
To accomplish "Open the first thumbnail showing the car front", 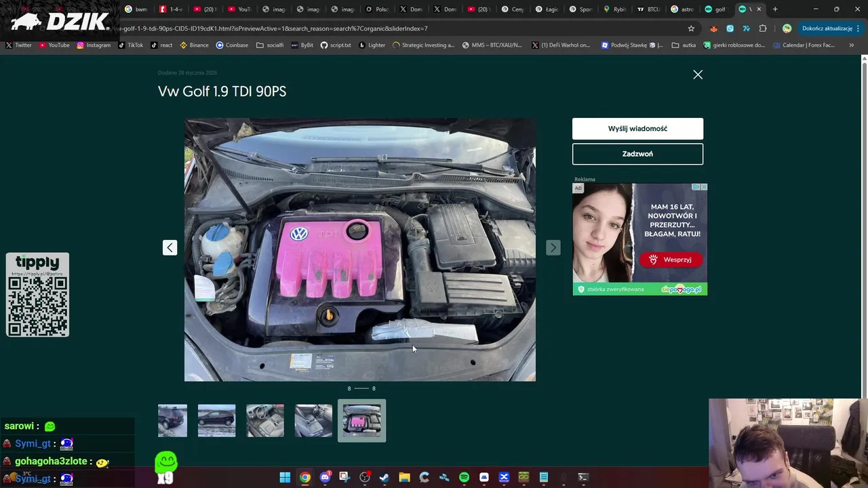I will (x=172, y=421).
